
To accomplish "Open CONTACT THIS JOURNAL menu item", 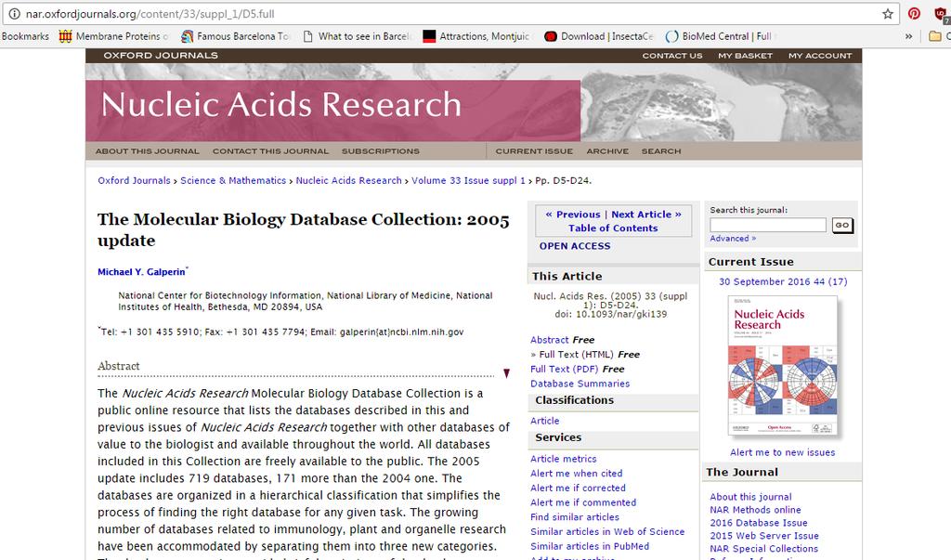I will pyautogui.click(x=270, y=151).
